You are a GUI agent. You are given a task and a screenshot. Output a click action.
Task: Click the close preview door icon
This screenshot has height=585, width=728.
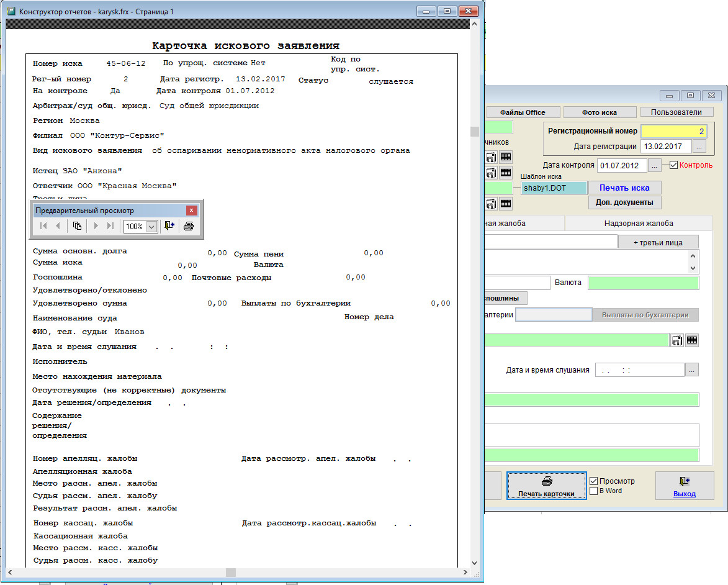click(x=169, y=226)
